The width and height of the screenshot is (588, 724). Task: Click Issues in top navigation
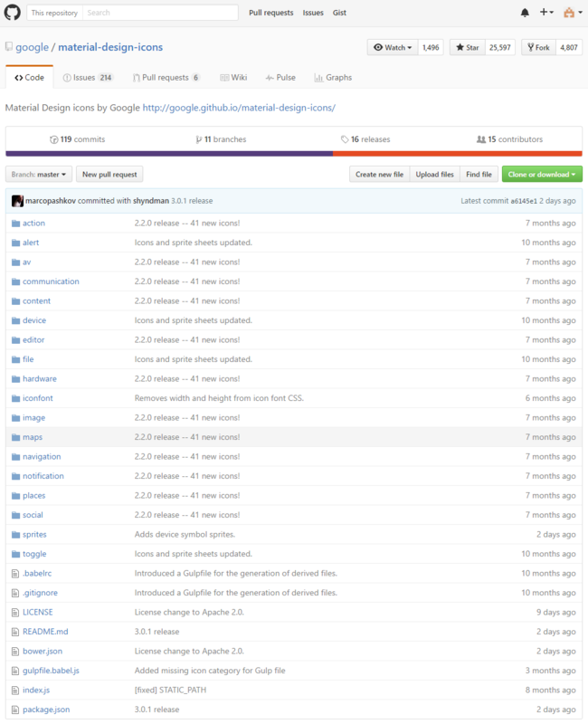[x=313, y=13]
